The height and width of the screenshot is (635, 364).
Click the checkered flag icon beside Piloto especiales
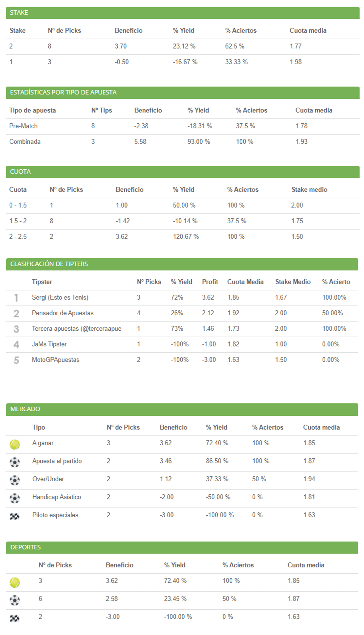coord(15,516)
